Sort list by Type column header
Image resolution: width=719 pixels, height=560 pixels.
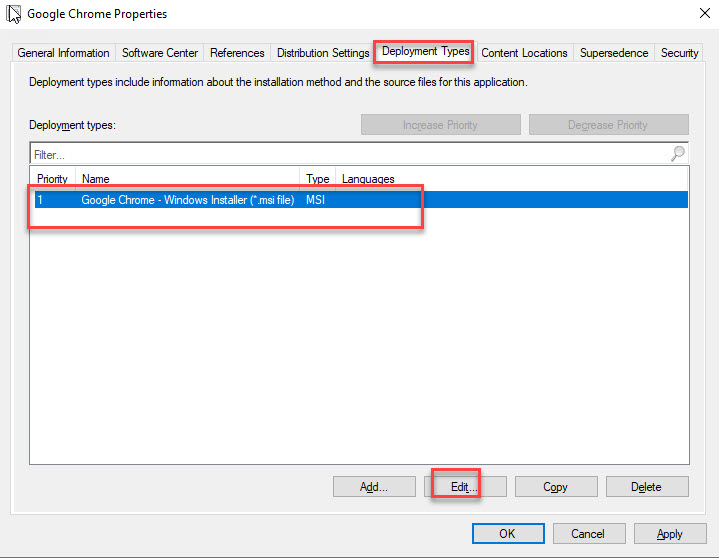pos(317,179)
